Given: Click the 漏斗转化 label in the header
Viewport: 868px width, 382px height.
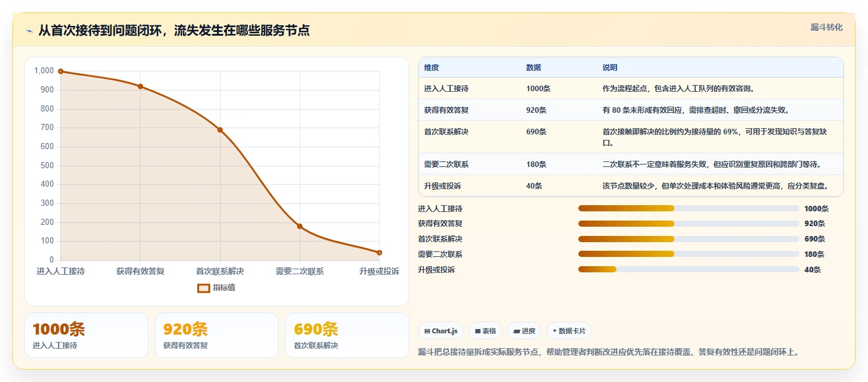Looking at the screenshot, I should click(826, 28).
